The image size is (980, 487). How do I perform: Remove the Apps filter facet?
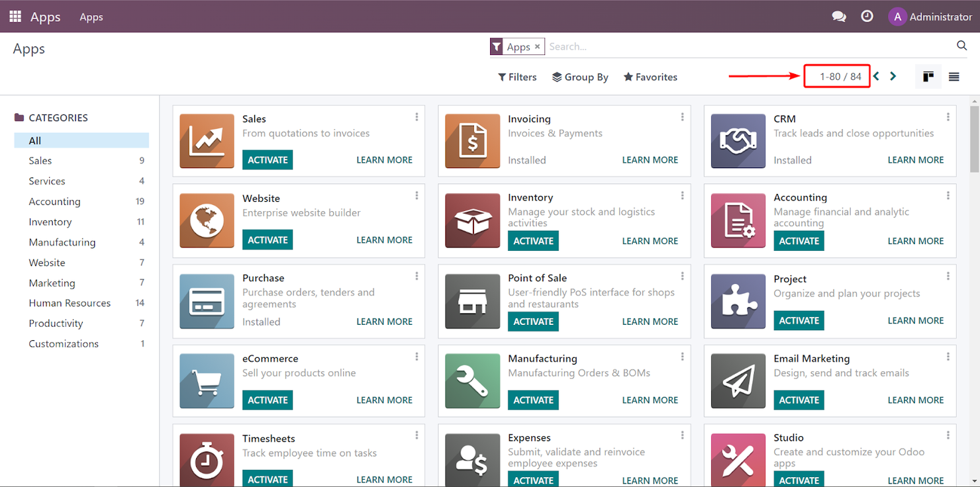tap(537, 46)
